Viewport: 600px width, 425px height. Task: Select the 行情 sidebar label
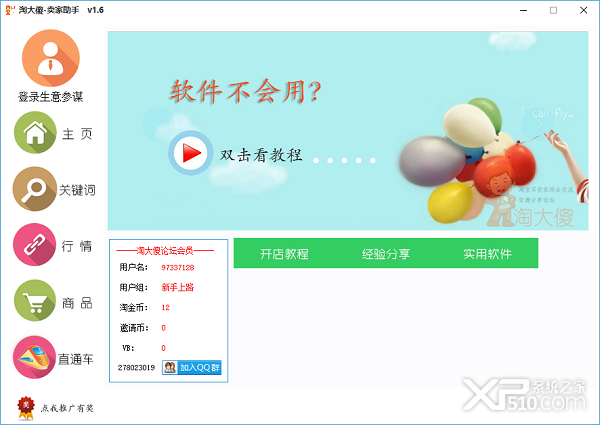coord(77,246)
